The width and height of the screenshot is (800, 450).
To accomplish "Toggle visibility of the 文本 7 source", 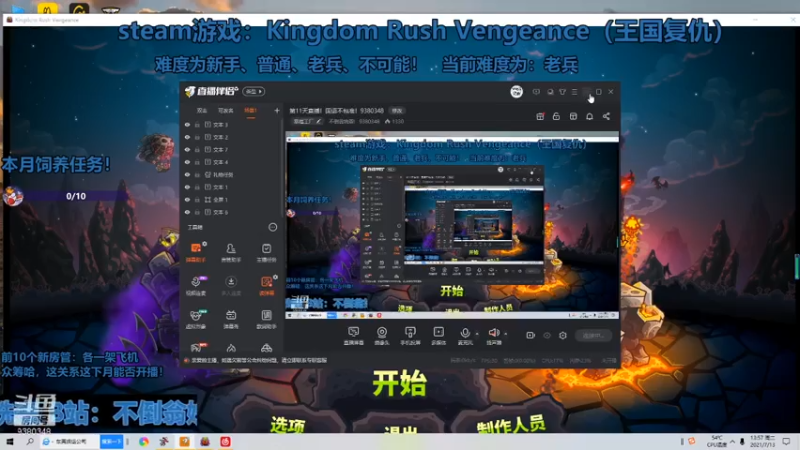I will click(x=187, y=149).
